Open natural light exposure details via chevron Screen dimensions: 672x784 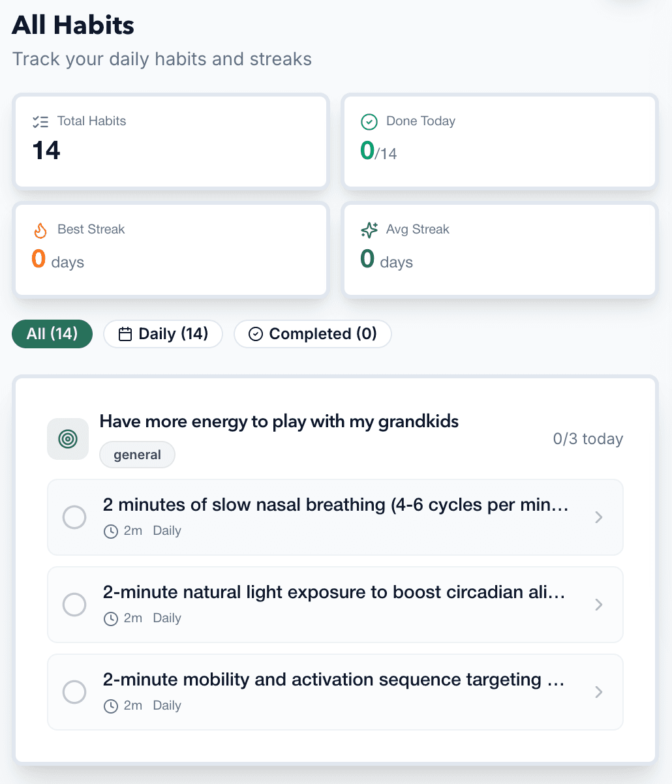599,605
